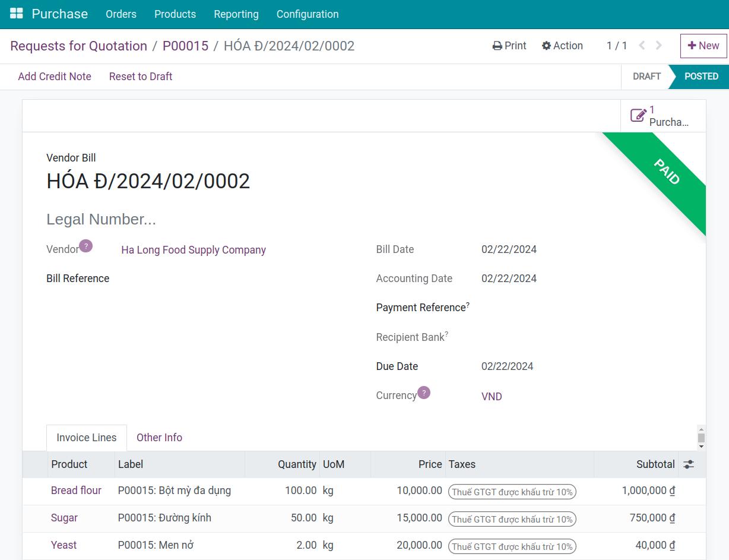Viewport: 729px width, 560px height.
Task: Open the Products menu
Action: [x=175, y=14]
